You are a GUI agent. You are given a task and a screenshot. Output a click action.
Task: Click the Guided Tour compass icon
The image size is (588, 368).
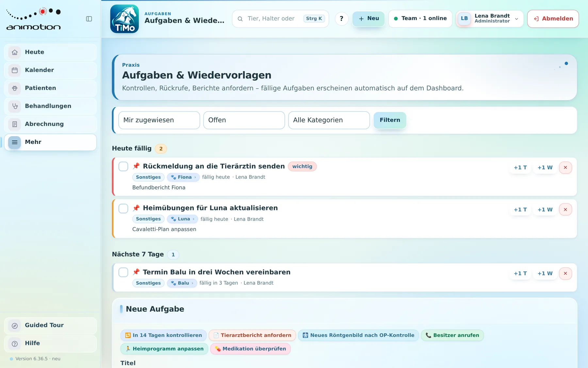pos(15,325)
